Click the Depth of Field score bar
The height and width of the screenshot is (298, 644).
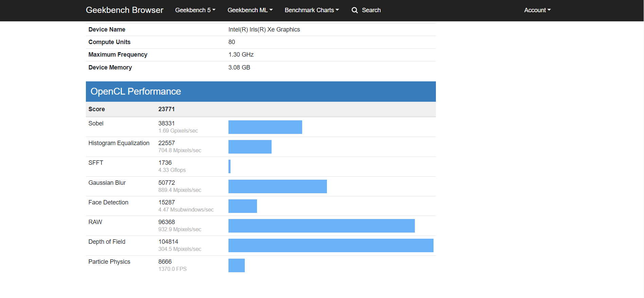coord(331,245)
